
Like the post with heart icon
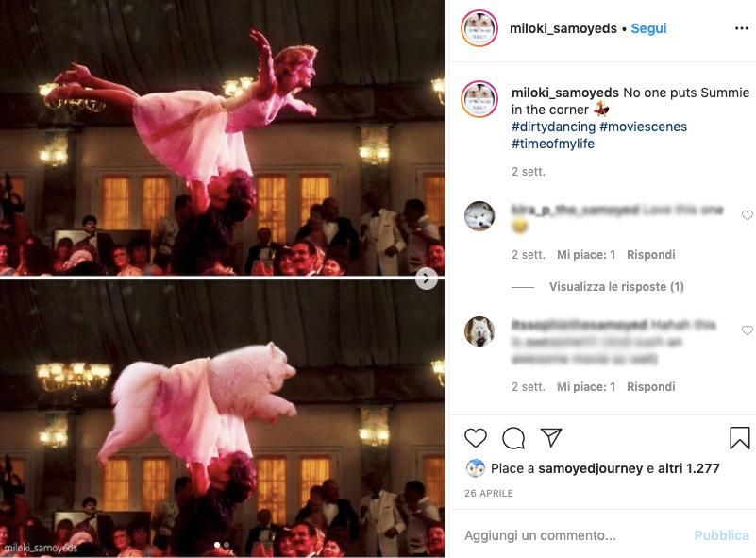pyautogui.click(x=476, y=438)
